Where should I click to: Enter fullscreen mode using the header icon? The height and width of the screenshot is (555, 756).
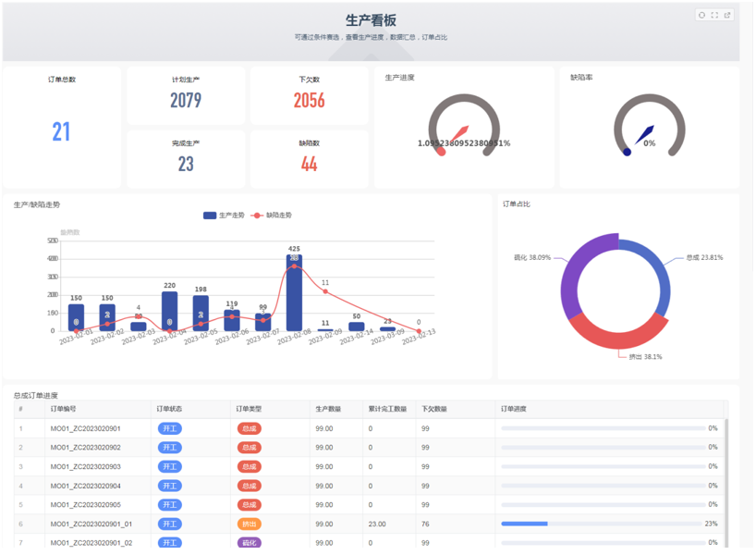pyautogui.click(x=714, y=15)
